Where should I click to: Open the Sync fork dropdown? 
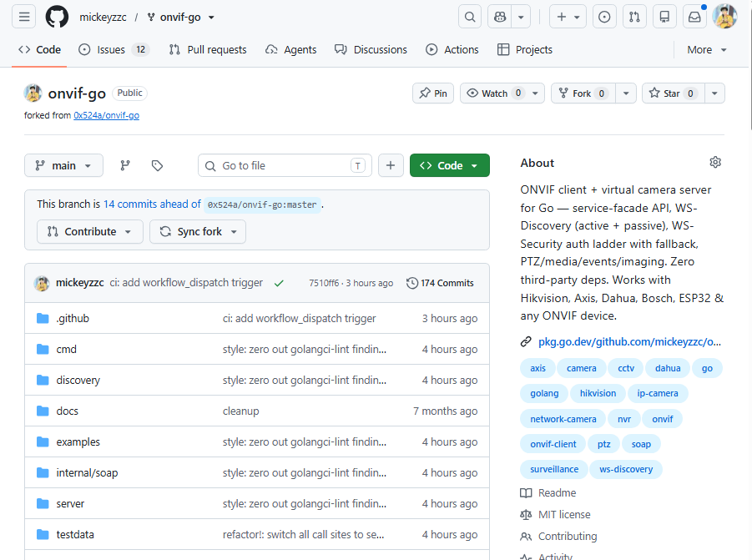198,231
